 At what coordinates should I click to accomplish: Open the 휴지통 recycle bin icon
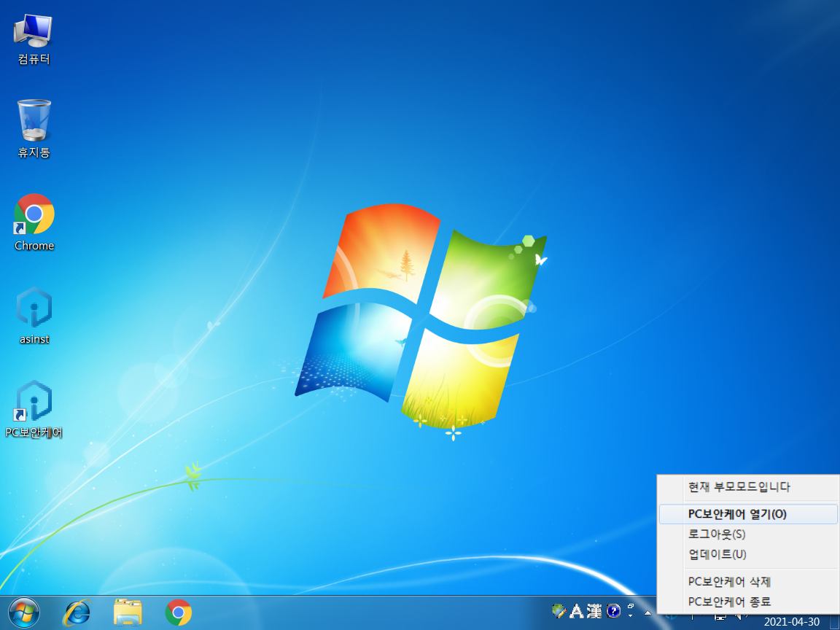point(34,128)
